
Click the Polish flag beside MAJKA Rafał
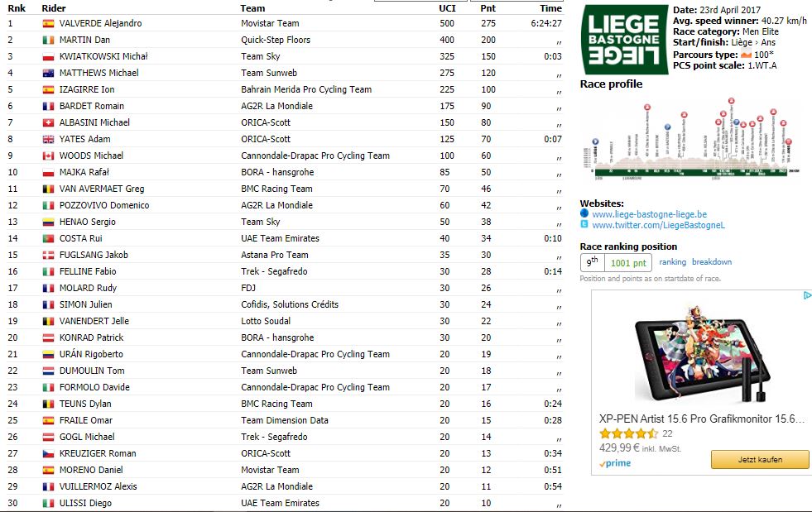point(48,172)
